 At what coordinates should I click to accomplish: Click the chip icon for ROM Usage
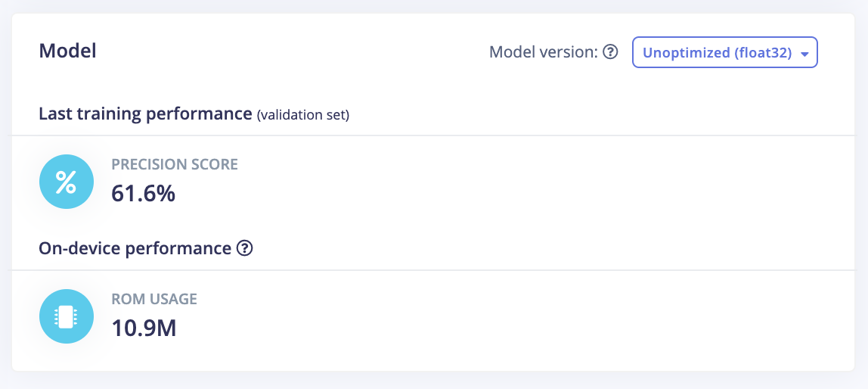[x=67, y=316]
